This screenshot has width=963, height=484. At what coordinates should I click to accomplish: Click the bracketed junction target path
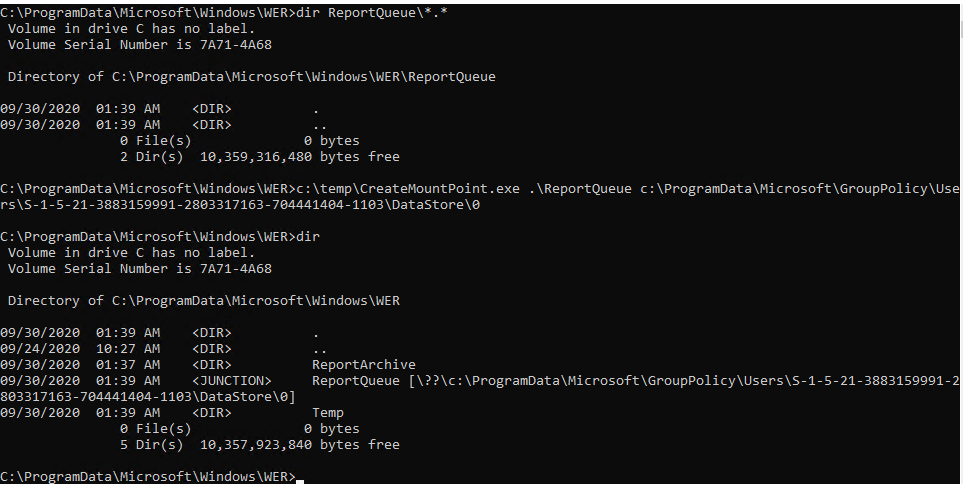[x=680, y=381]
